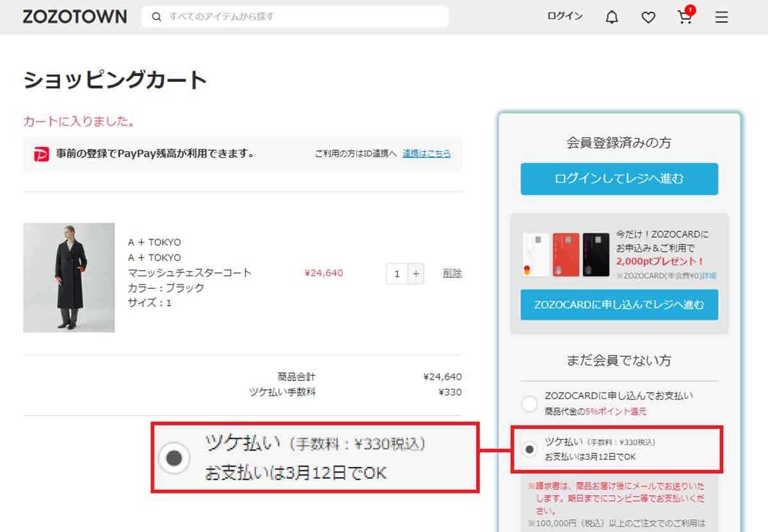Image resolution: width=768 pixels, height=532 pixels.
Task: Open the hamburger menu icon
Action: point(722,17)
